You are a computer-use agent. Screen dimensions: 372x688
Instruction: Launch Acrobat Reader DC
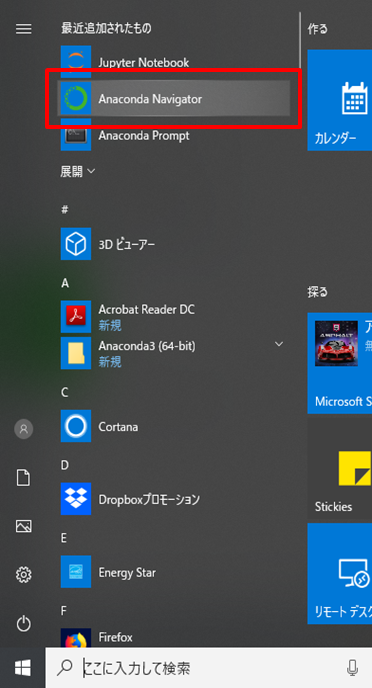[x=174, y=317]
